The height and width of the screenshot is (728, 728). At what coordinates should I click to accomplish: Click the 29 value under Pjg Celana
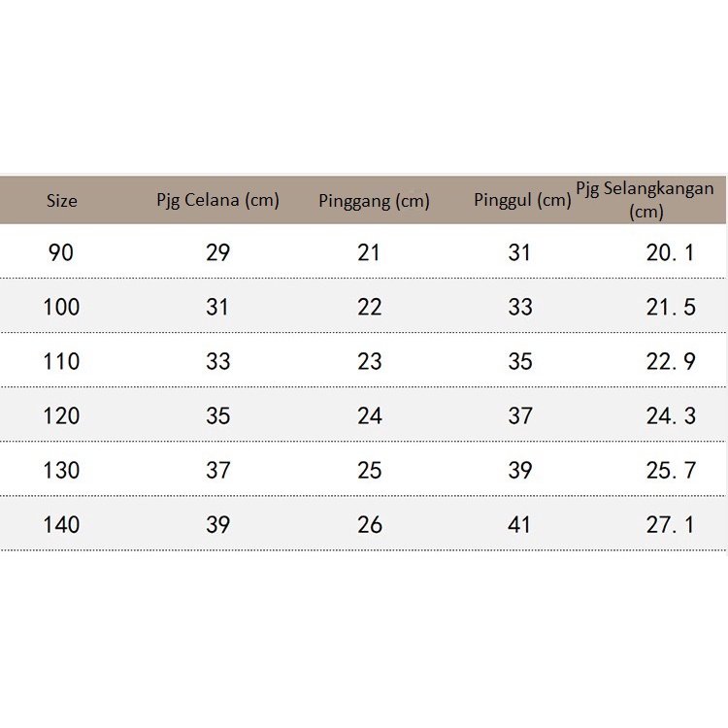[x=218, y=252]
